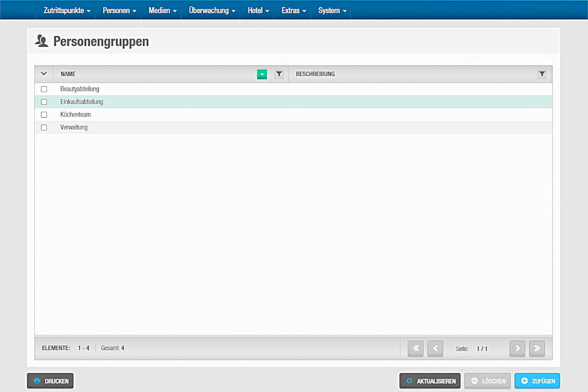
Task: Select the Einkaufsabteilung row
Action: tap(82, 102)
